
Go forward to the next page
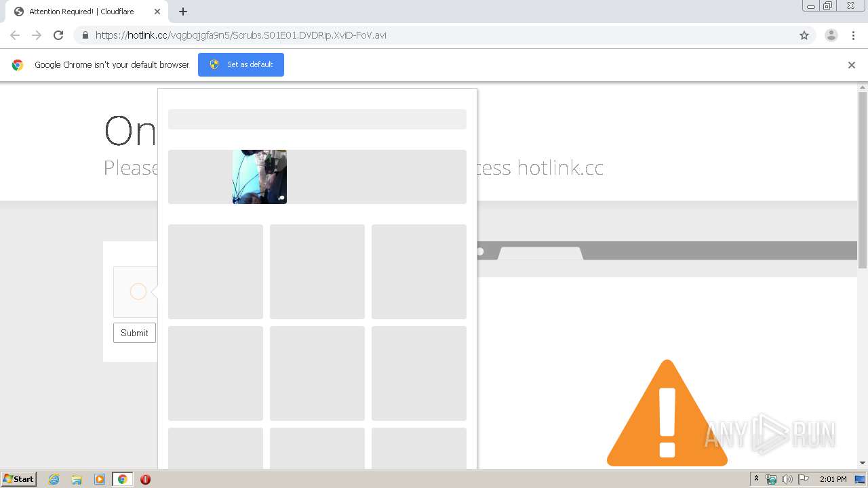(x=37, y=35)
